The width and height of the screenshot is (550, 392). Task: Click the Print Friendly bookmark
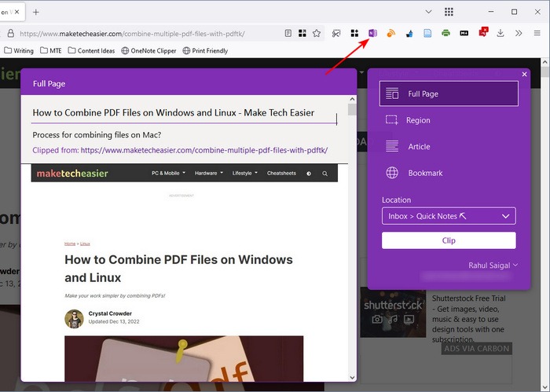(205, 51)
